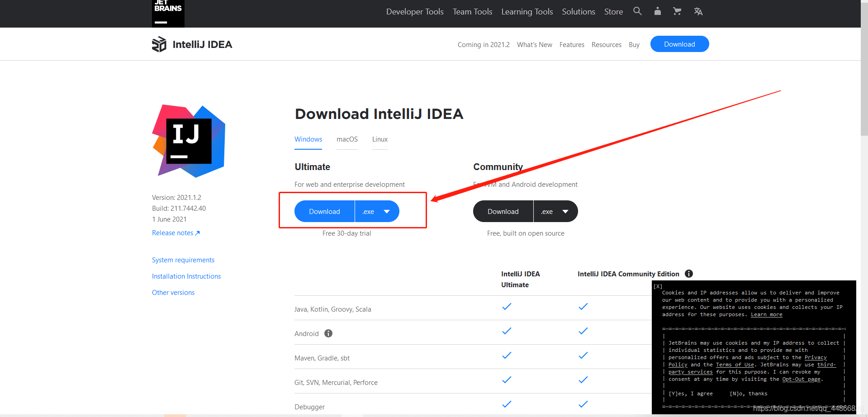868x417 pixels.
Task: Accept cookies with [Y]es, I agree
Action: tap(691, 394)
